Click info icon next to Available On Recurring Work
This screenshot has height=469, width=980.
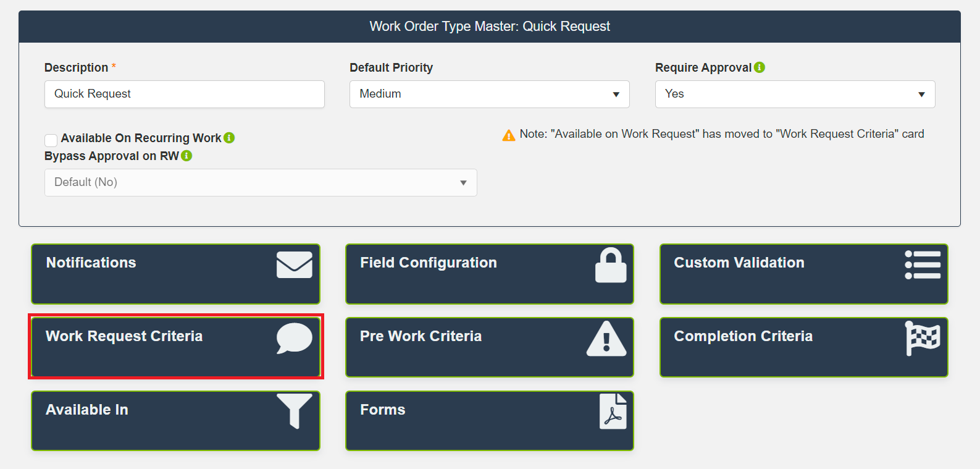pos(229,138)
